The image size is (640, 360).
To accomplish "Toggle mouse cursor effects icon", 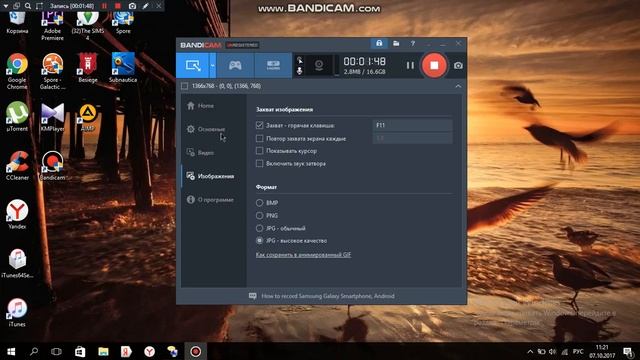I will 300,60.
